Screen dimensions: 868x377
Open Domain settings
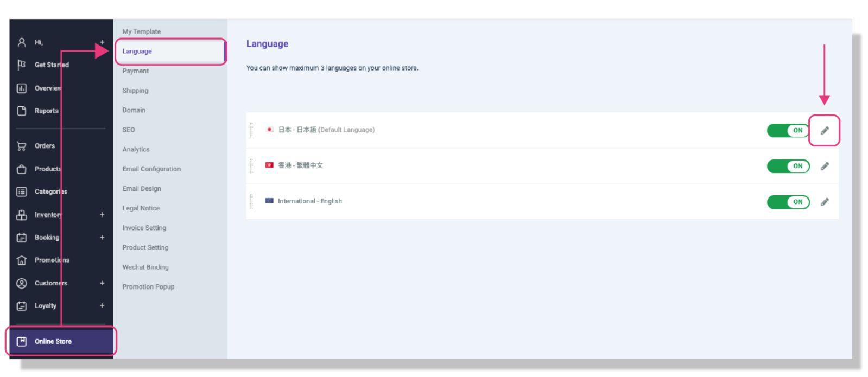pyautogui.click(x=134, y=110)
